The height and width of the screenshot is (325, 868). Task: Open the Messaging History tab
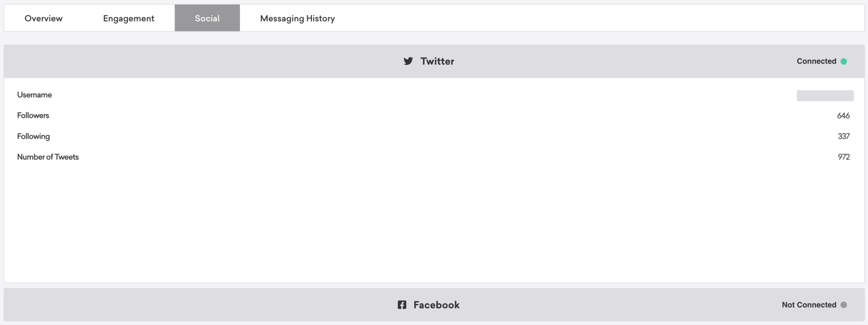297,18
